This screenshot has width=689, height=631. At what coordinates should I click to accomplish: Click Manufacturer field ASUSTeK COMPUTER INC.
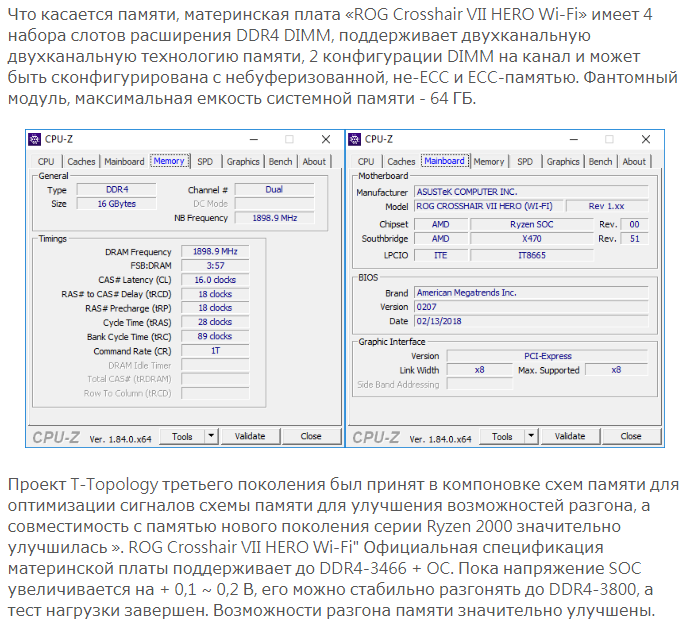[x=531, y=192]
